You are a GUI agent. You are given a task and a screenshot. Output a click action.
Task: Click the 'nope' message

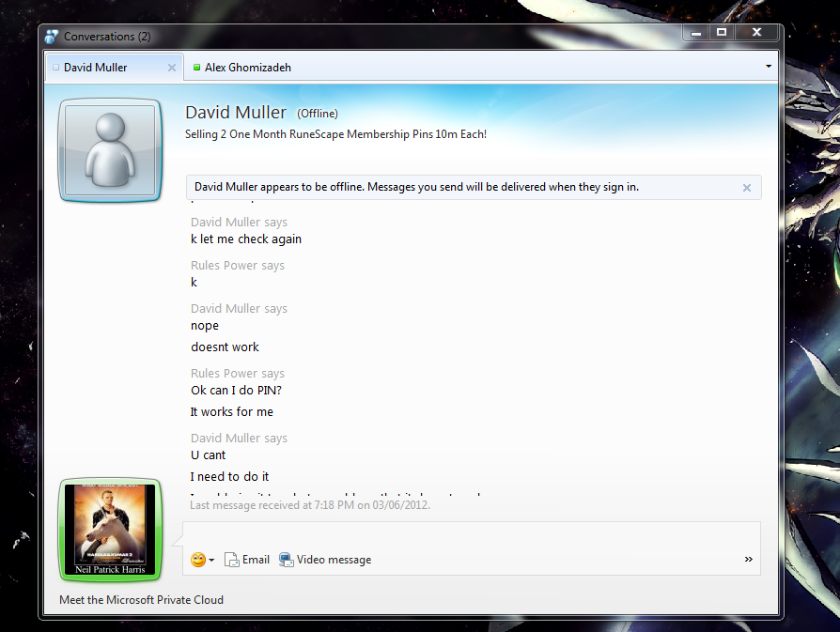205,326
